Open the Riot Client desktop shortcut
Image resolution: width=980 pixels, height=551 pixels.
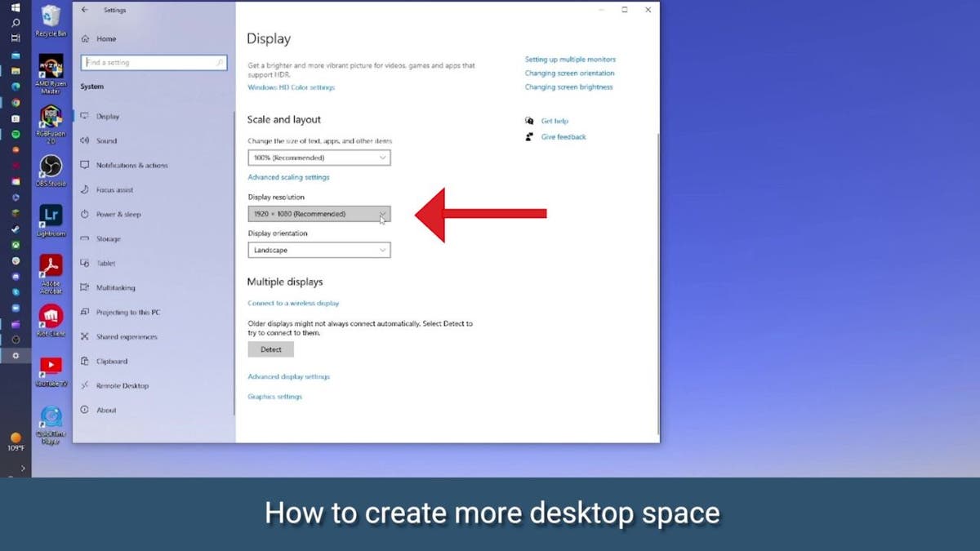click(51, 319)
